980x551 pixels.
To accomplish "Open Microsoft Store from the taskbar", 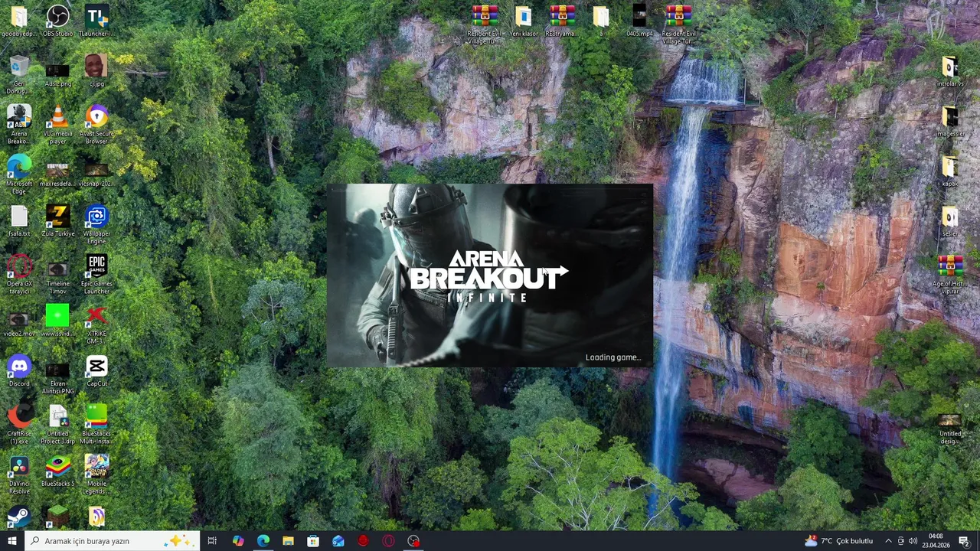I will pos(313,541).
